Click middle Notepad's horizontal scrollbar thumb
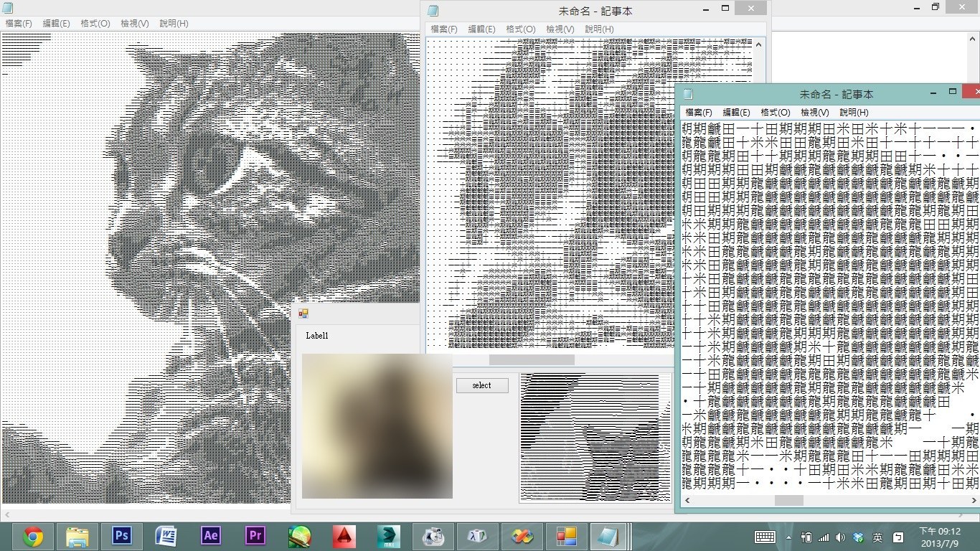This screenshot has height=551, width=980. coord(532,360)
